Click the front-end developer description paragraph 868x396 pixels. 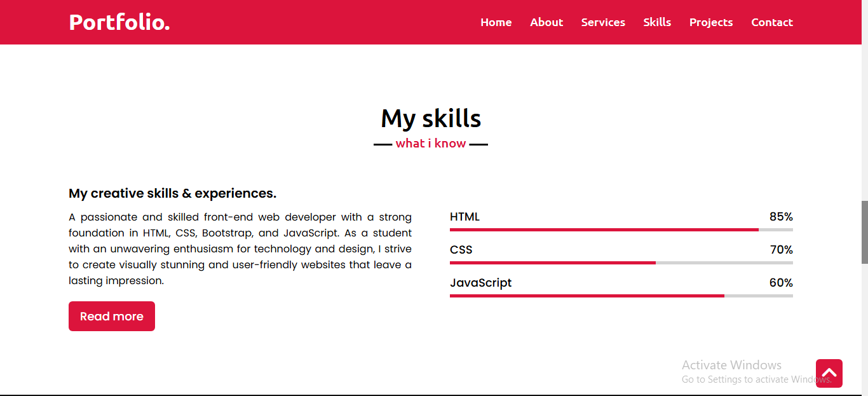(x=240, y=249)
